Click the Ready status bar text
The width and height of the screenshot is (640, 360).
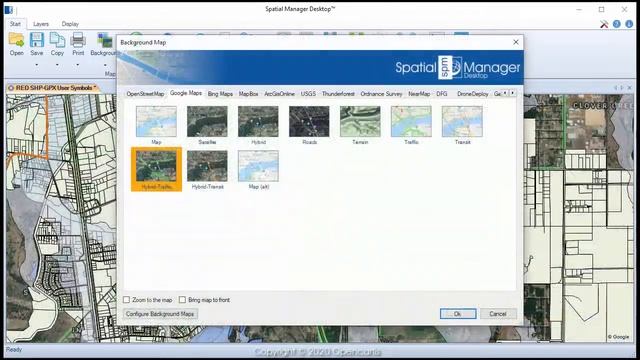point(14,350)
